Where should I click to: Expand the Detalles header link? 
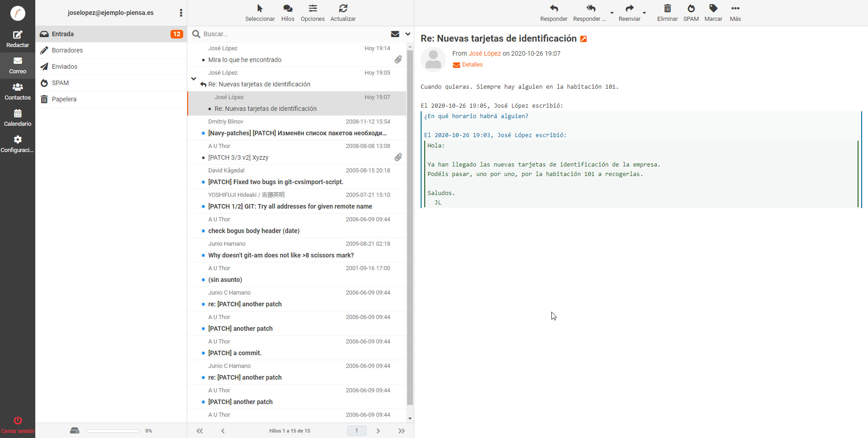click(468, 65)
